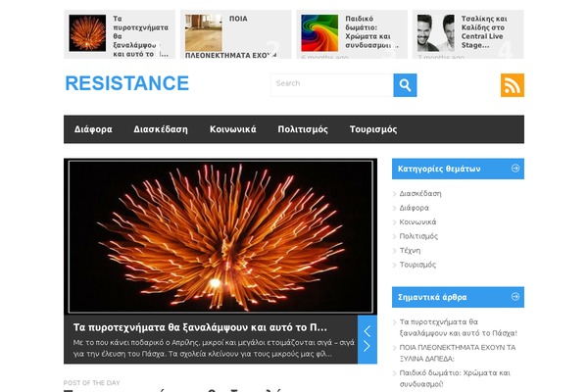Select Κοινωνικά category in sidebar
The image size is (588, 392).
click(417, 222)
